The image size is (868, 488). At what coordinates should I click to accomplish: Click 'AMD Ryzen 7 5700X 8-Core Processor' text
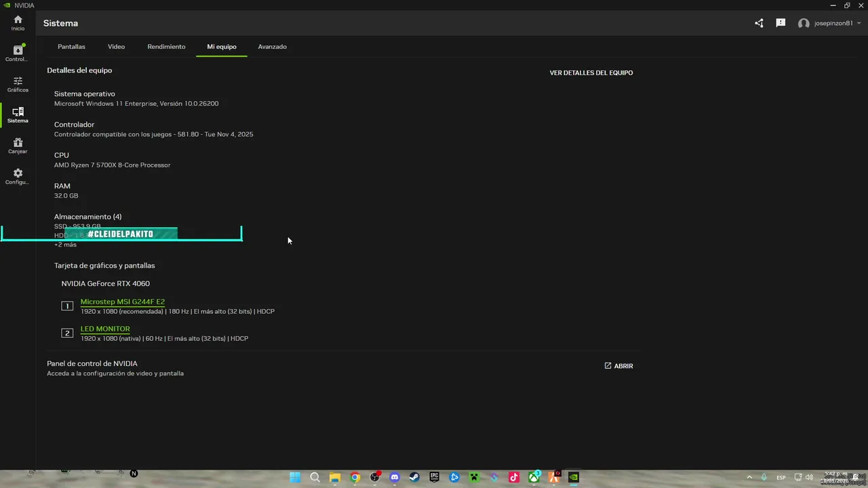click(x=112, y=165)
